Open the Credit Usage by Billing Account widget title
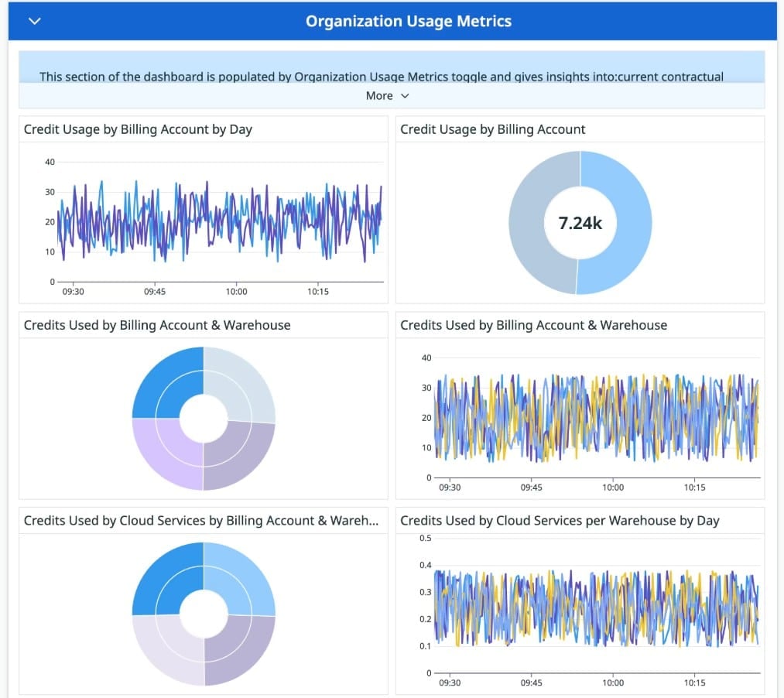The height and width of the screenshot is (698, 784). [x=492, y=129]
